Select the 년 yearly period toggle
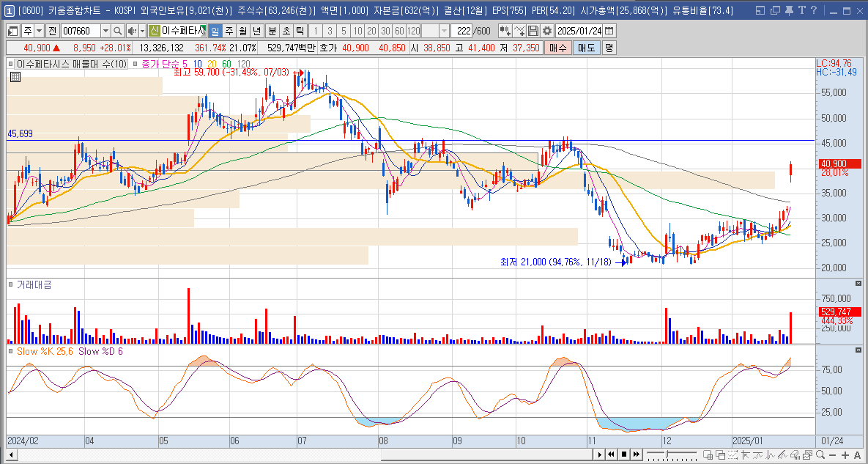The height and width of the screenshot is (464, 868). point(256,31)
